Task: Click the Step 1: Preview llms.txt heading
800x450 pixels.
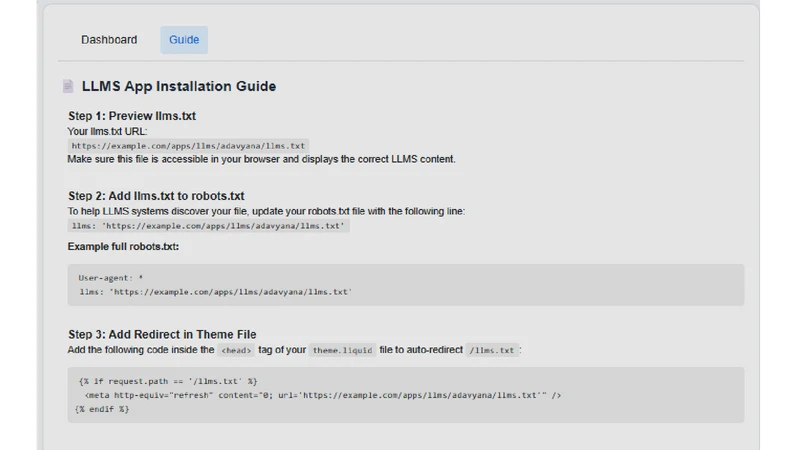Action: (x=132, y=116)
